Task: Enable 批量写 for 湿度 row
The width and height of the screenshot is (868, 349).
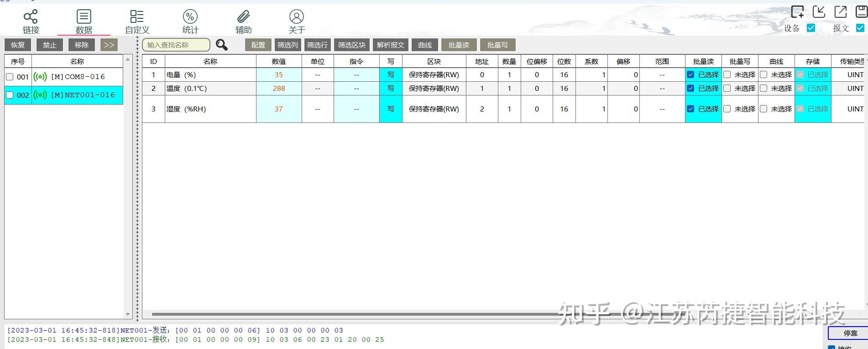Action: click(727, 109)
